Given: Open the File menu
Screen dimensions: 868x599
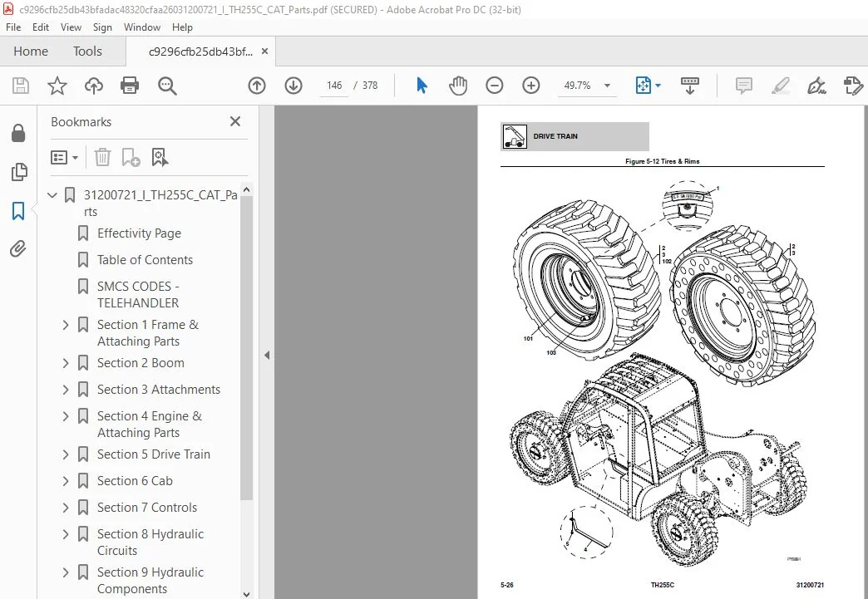Looking at the screenshot, I should click(13, 27).
